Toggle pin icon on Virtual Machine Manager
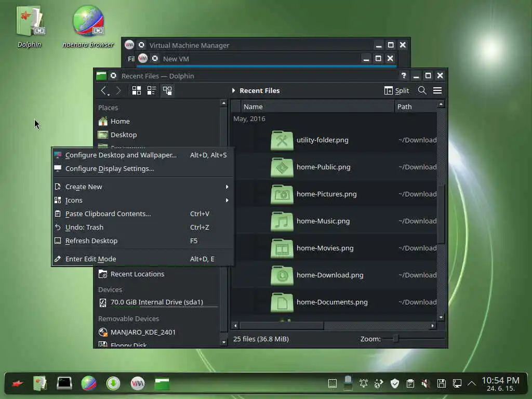This screenshot has width=532, height=399. pos(141,45)
